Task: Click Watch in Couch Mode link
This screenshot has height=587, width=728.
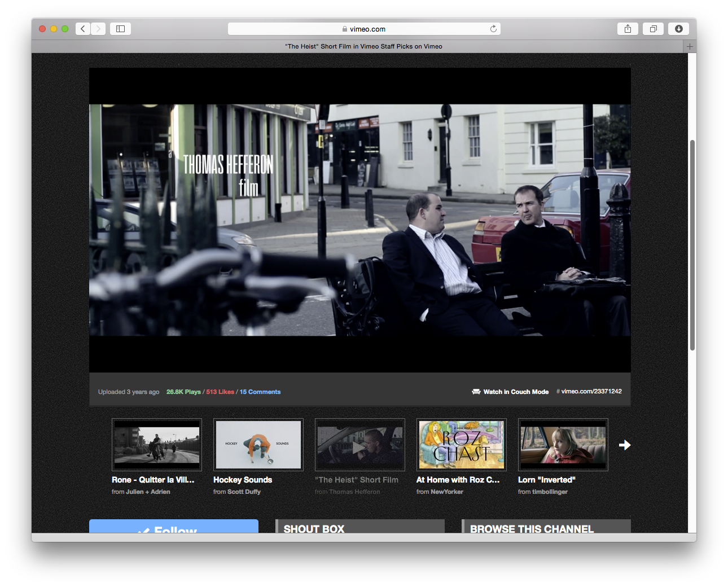Action: click(x=516, y=392)
